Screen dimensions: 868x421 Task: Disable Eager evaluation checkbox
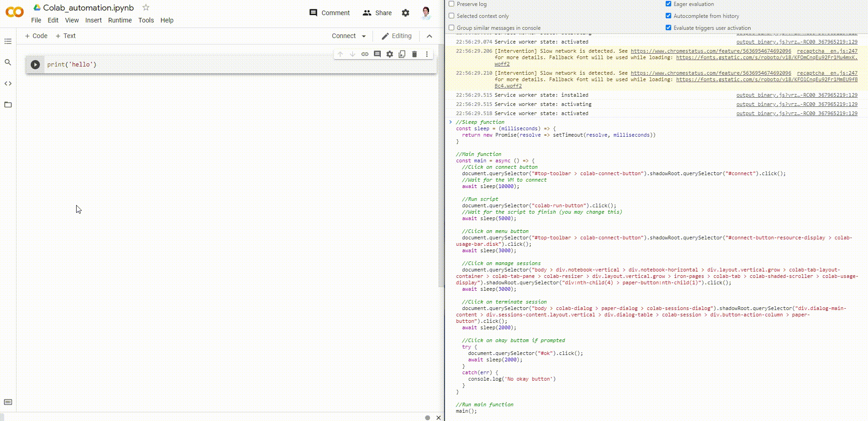pos(668,4)
